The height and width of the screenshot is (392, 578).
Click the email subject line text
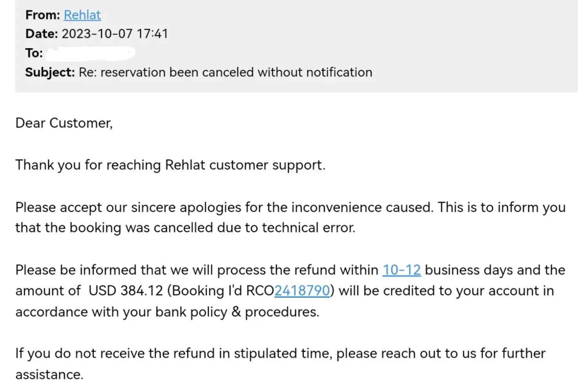coord(225,72)
